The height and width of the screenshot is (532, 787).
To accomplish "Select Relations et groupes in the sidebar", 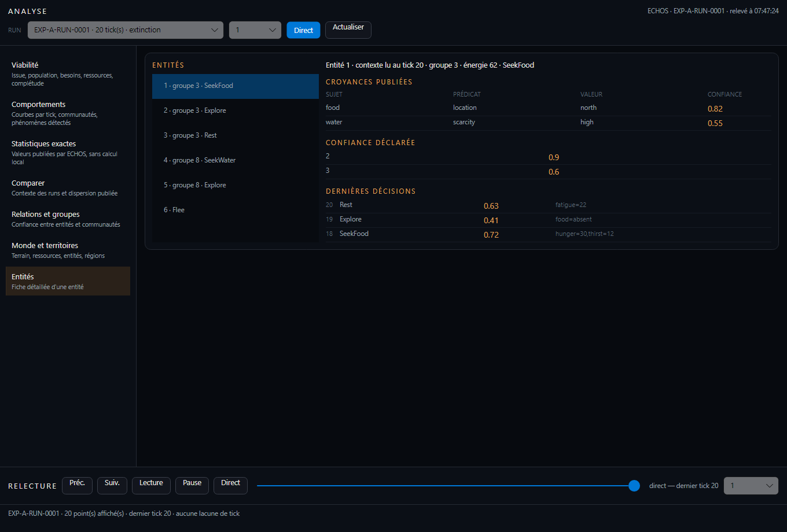I will click(x=68, y=219).
